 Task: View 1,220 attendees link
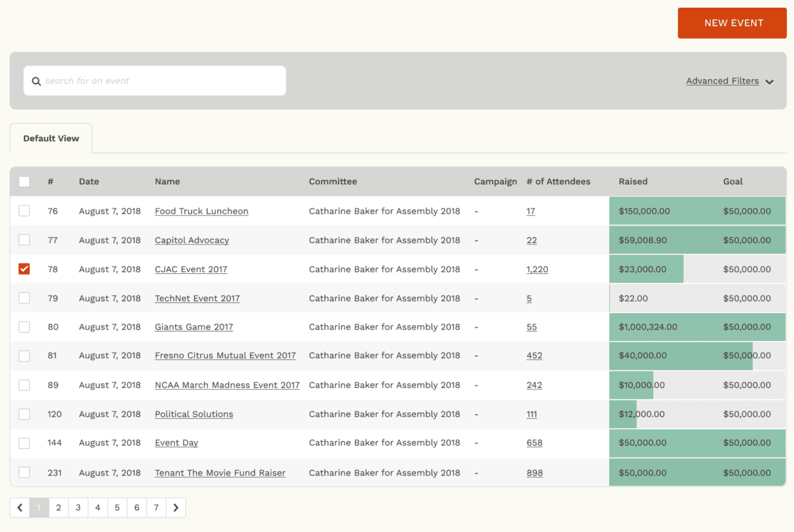click(538, 269)
